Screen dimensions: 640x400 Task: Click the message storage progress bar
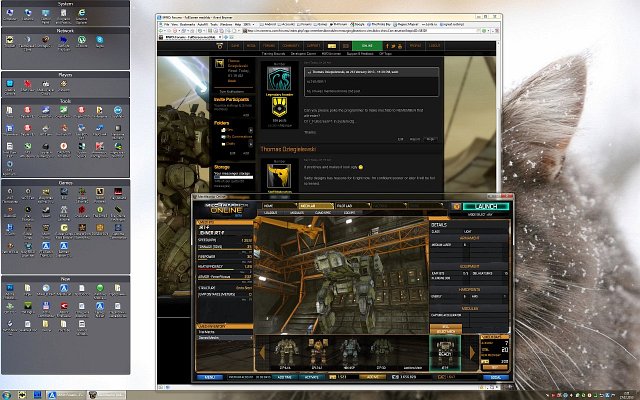point(233,177)
